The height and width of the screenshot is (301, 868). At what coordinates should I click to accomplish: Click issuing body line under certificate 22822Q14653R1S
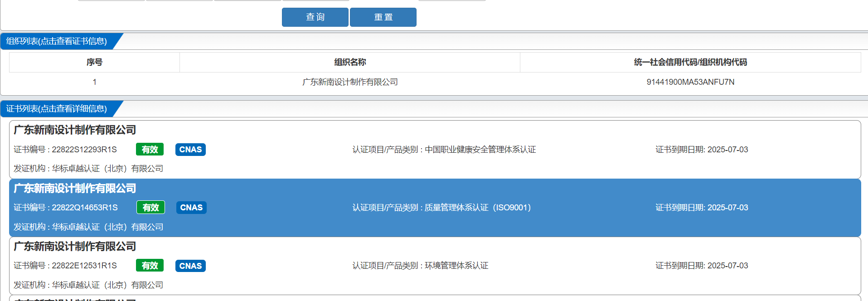pos(88,227)
